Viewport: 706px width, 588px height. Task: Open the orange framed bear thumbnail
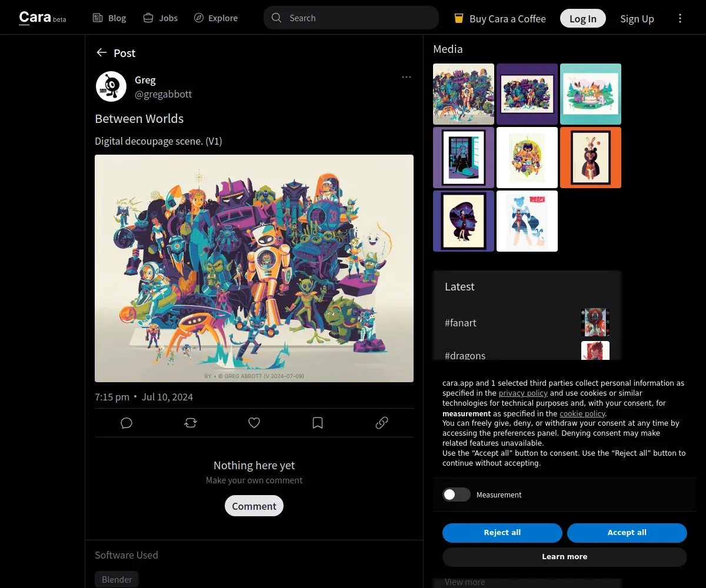tap(591, 158)
